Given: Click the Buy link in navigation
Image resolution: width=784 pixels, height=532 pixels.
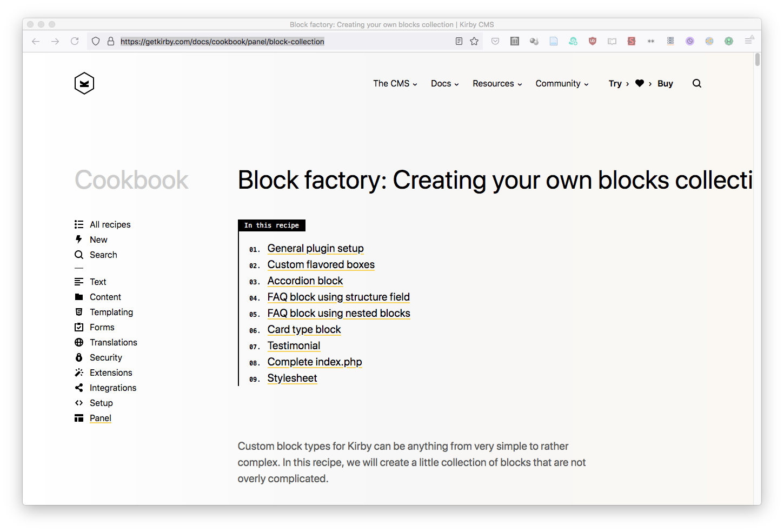Looking at the screenshot, I should tap(665, 83).
